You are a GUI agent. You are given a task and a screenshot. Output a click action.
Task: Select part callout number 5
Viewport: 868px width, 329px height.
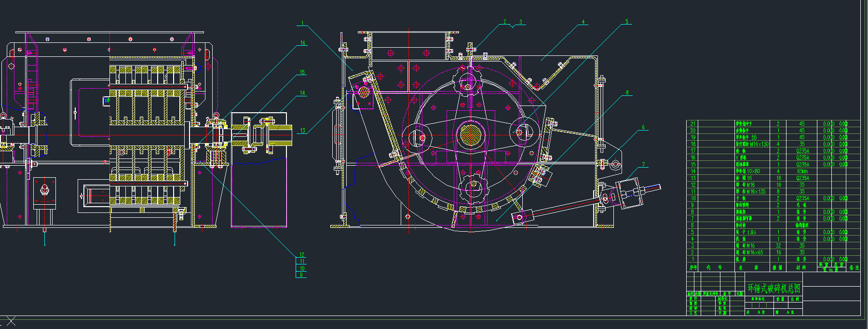pyautogui.click(x=626, y=22)
